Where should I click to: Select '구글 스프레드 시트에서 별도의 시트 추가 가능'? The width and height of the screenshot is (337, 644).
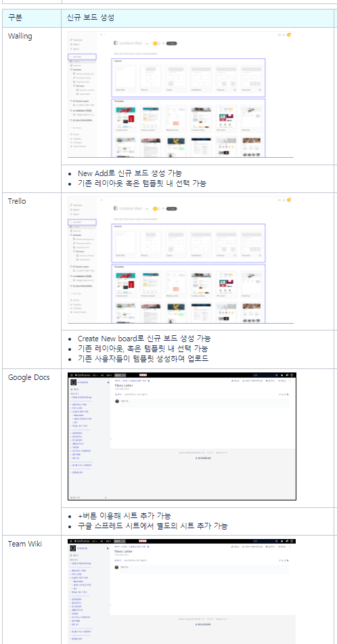tap(153, 525)
